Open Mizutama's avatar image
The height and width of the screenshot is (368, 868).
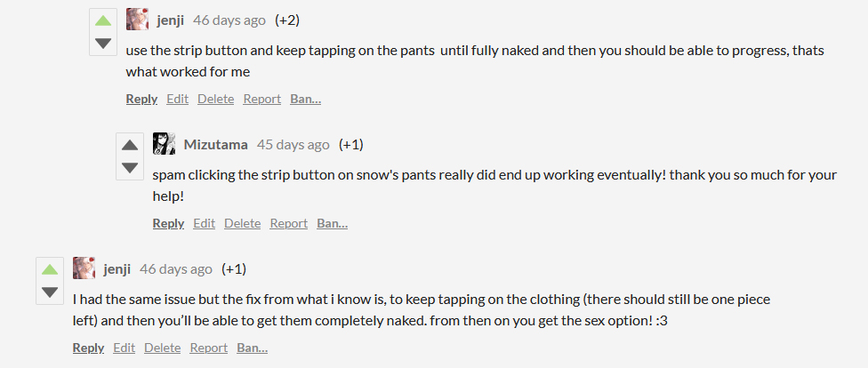pos(164,144)
